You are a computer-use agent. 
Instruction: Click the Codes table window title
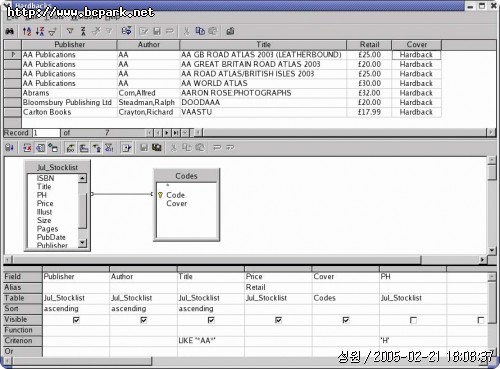[x=186, y=176]
